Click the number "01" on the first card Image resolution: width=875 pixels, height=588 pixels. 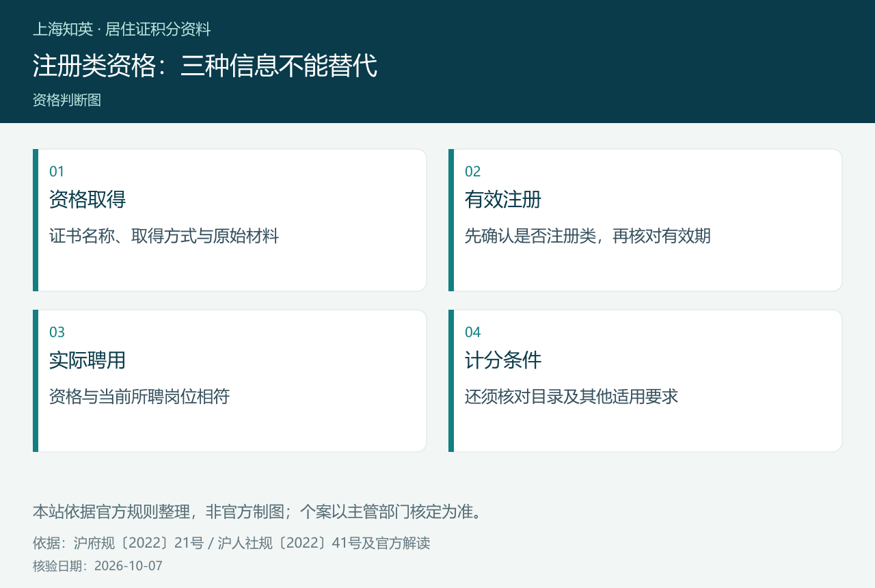coord(57,172)
